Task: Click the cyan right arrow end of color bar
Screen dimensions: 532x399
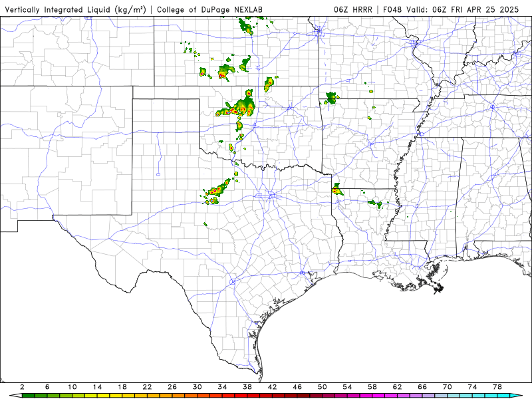Action: click(x=516, y=396)
